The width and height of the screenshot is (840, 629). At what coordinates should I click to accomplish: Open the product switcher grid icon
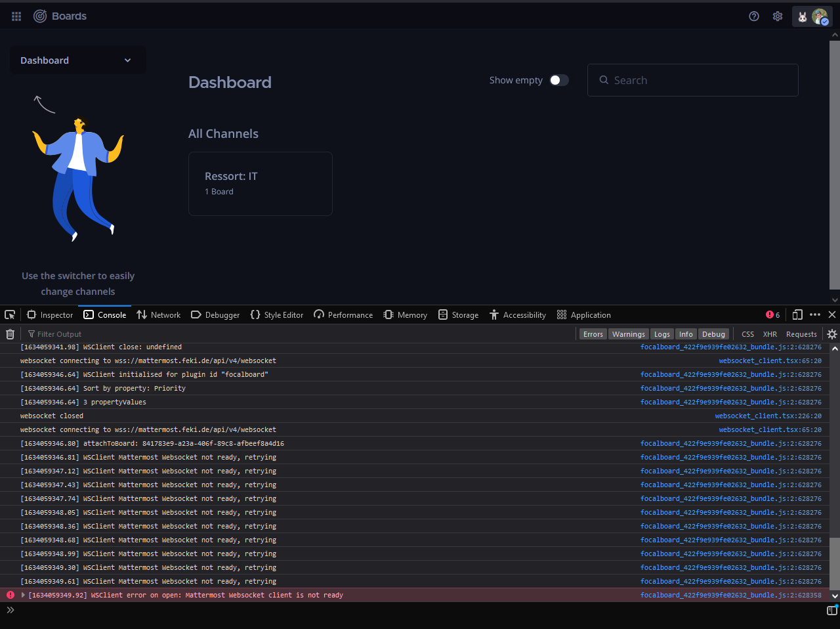[16, 16]
